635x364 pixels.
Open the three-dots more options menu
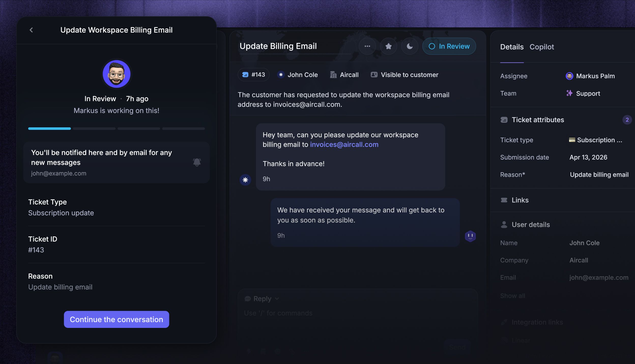point(367,46)
